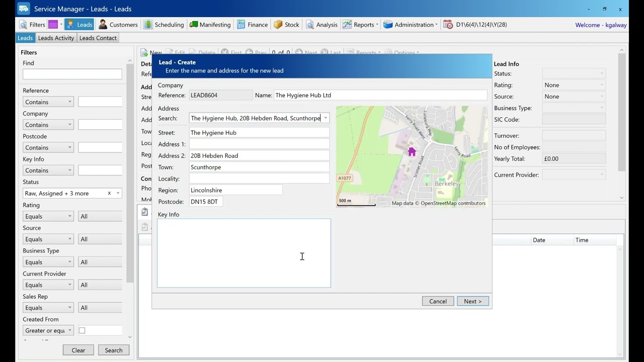
Task: Open the Leads module from the toolbar
Action: (79, 25)
